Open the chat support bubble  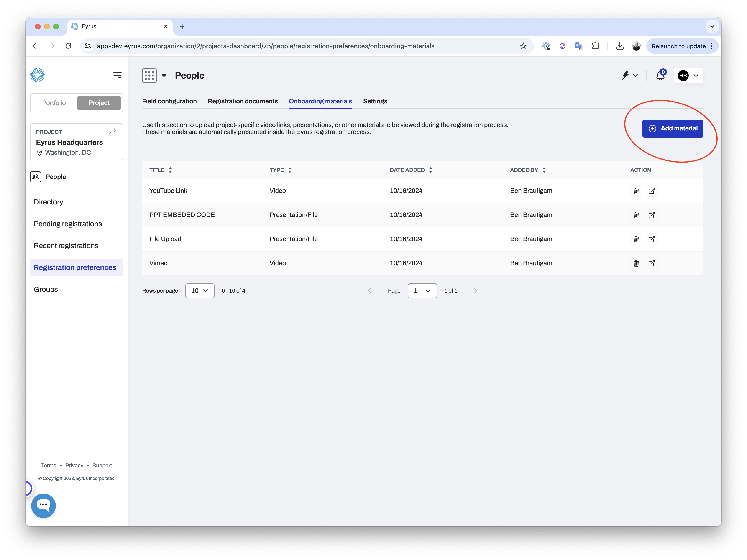43,505
